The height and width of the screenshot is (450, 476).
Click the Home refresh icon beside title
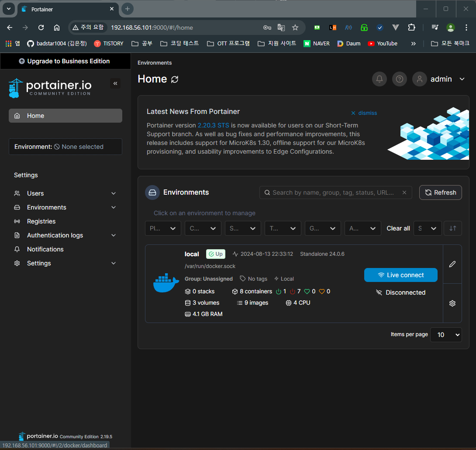click(x=175, y=79)
